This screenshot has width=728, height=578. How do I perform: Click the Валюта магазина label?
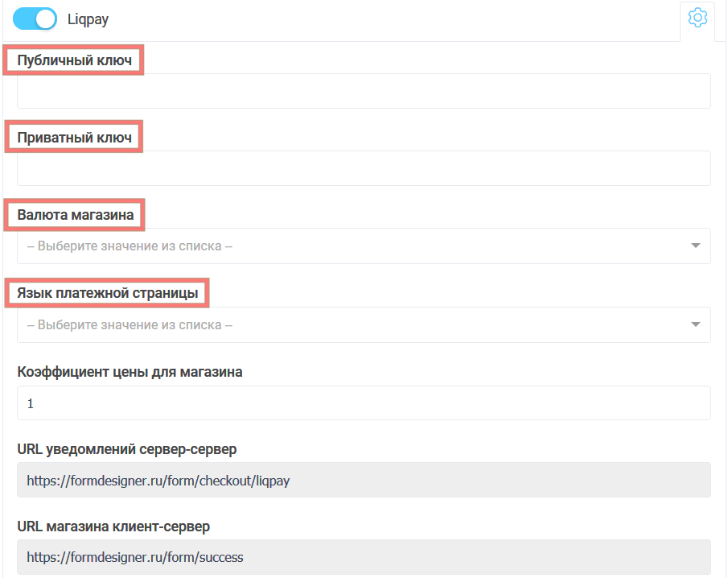pyautogui.click(x=76, y=215)
